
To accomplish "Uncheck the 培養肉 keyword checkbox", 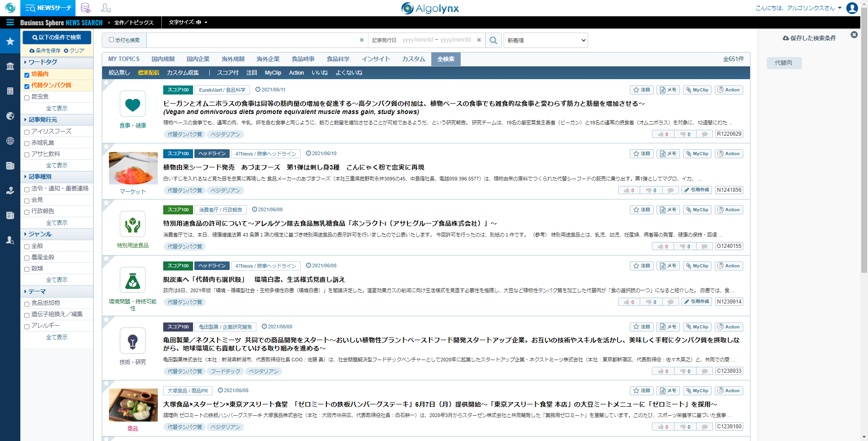I will pyautogui.click(x=27, y=75).
